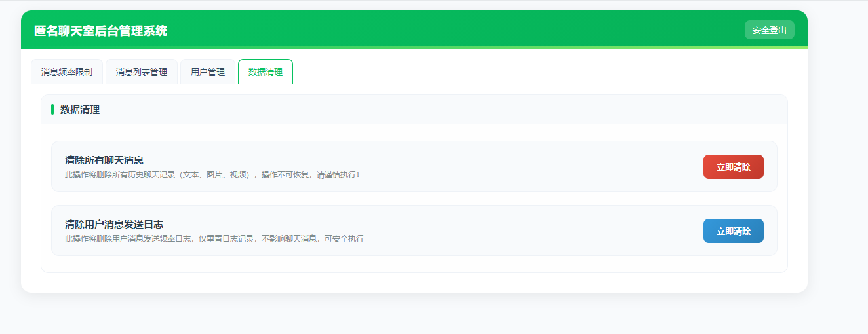Screen dimensions: 868x334
Task: Go to the 用户管理 tab
Action: pos(208,72)
